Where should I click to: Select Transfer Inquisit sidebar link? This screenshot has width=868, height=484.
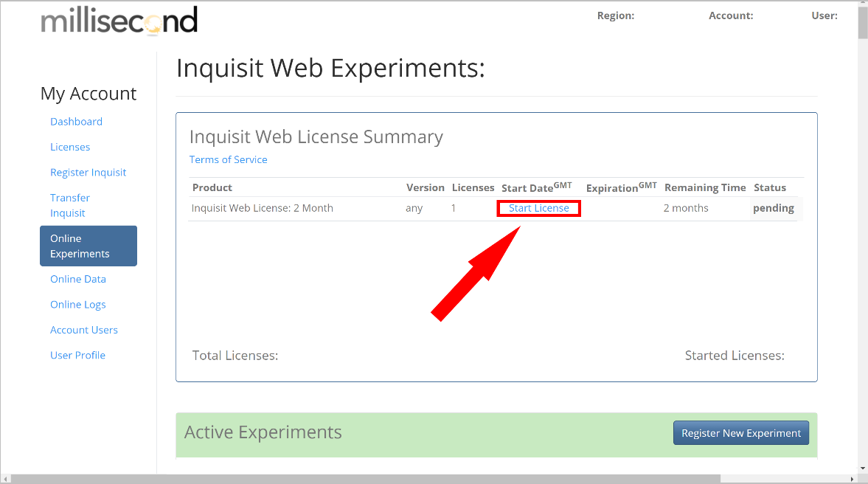[70, 205]
